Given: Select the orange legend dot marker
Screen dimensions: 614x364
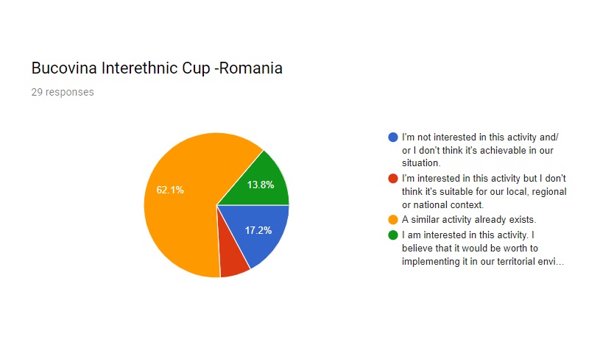Looking at the screenshot, I should pos(392,220).
